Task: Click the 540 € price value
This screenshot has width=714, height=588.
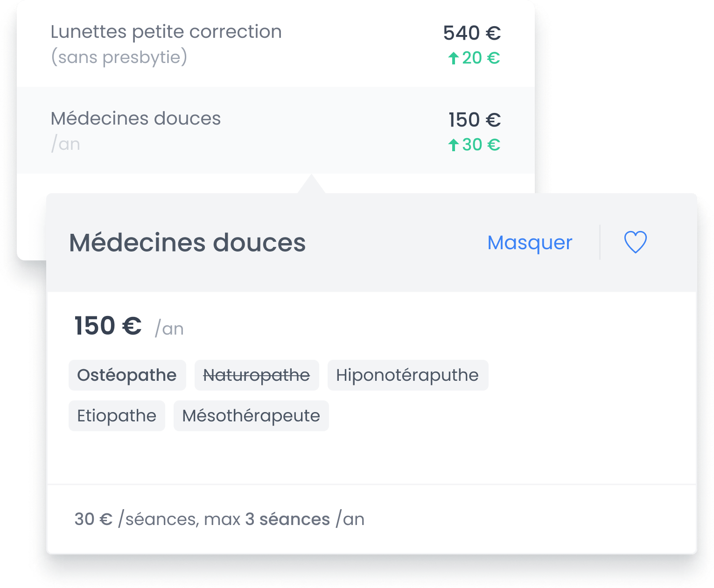Action: 472,33
